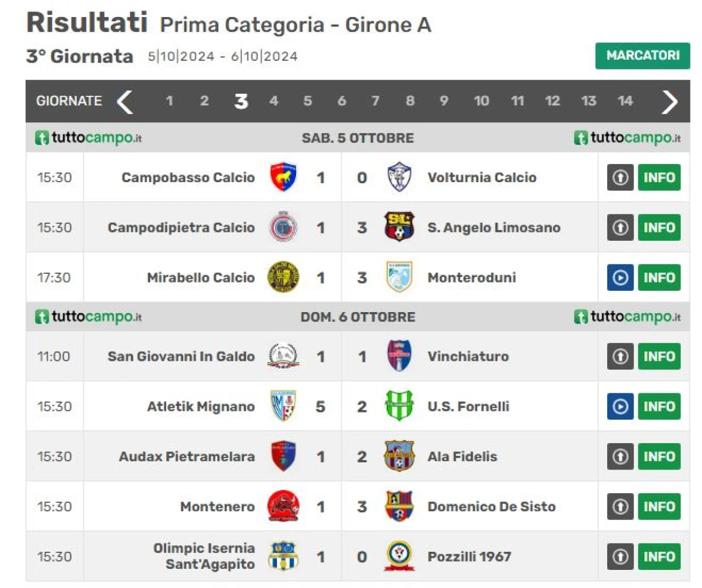Go to previous giornate with left chevron
Screen dimensions: 702x588
(125, 101)
